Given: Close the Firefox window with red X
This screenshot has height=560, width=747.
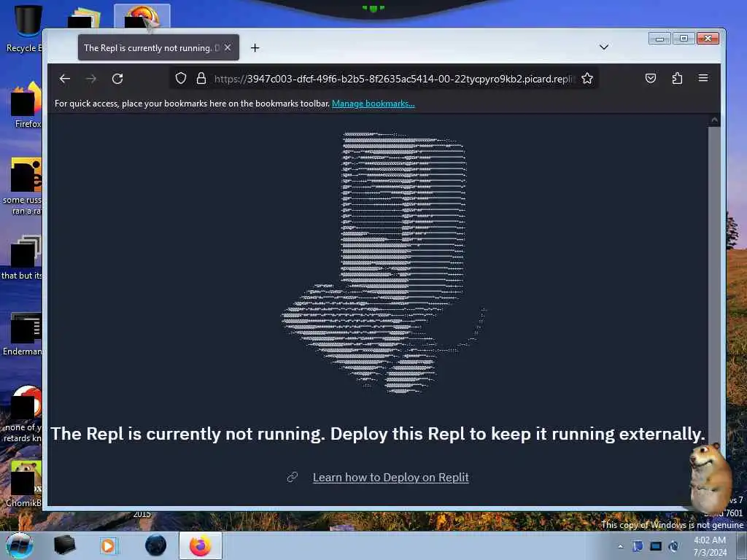Looking at the screenshot, I should pyautogui.click(x=708, y=39).
